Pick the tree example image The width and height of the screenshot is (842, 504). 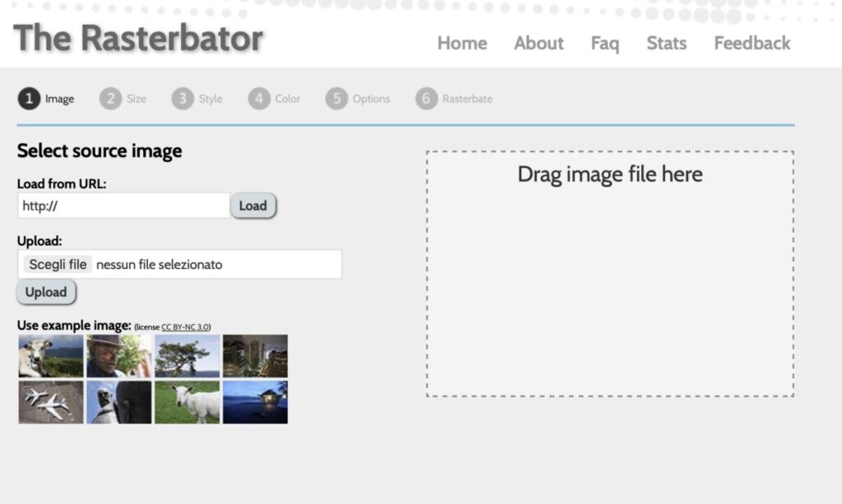pyautogui.click(x=187, y=355)
